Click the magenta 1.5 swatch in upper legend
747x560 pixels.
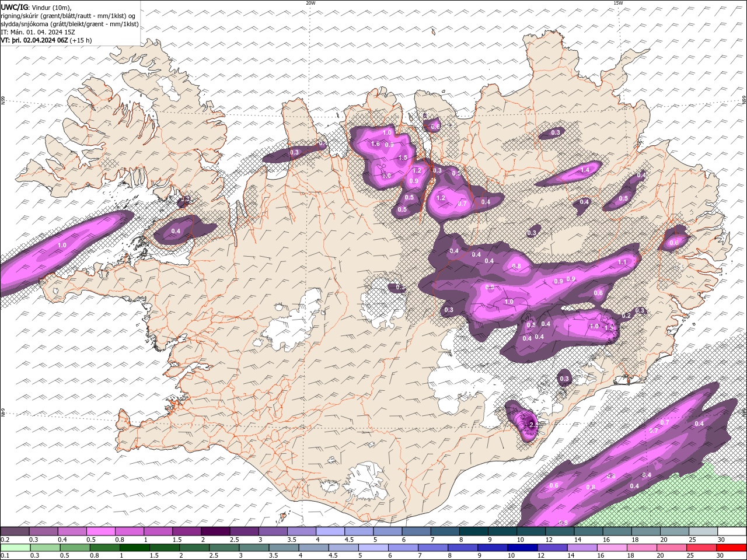(x=187, y=531)
